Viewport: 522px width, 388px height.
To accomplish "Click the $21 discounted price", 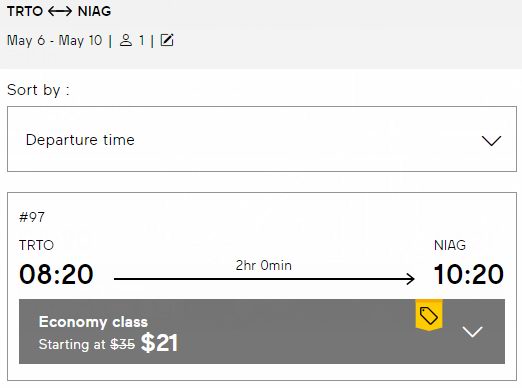I will pyautogui.click(x=159, y=343).
